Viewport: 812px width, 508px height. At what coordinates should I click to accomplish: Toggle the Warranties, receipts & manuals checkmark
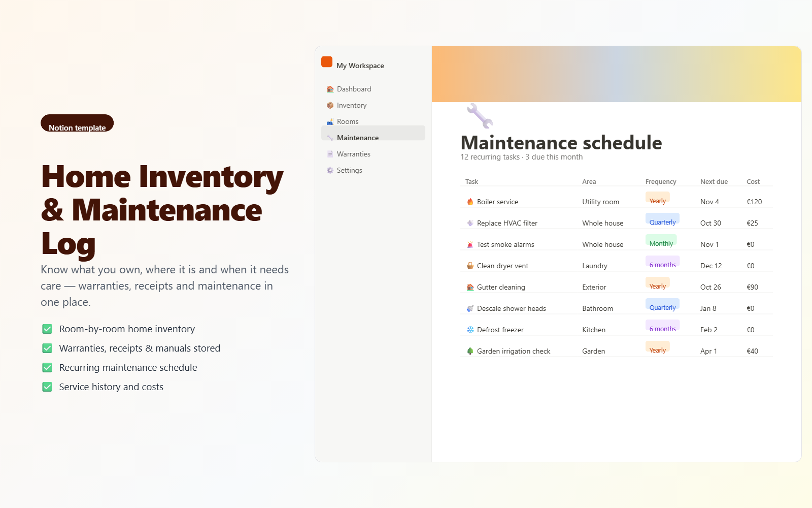tap(47, 348)
